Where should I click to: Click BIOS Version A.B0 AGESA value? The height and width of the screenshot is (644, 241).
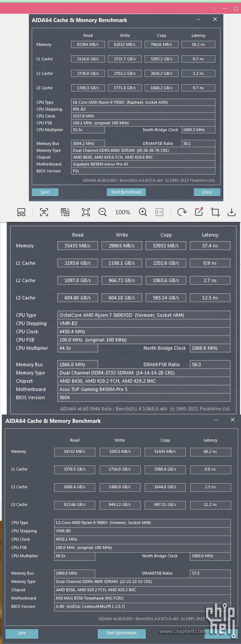click(143, 606)
